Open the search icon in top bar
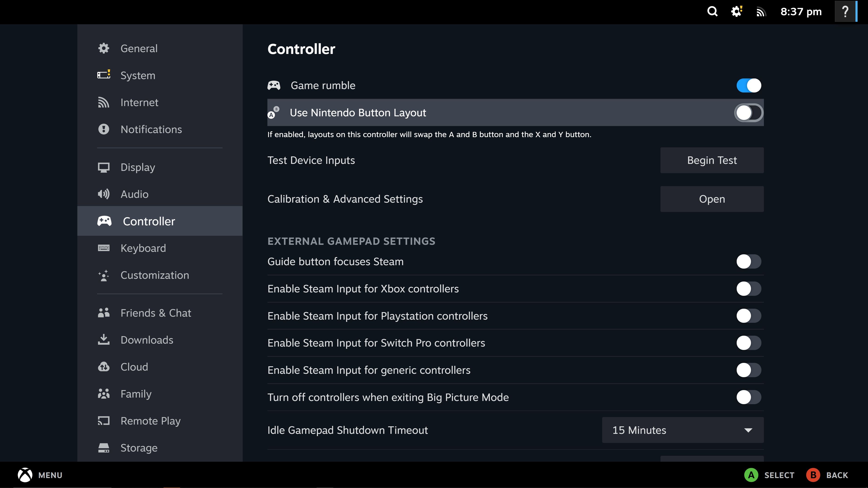 (712, 12)
